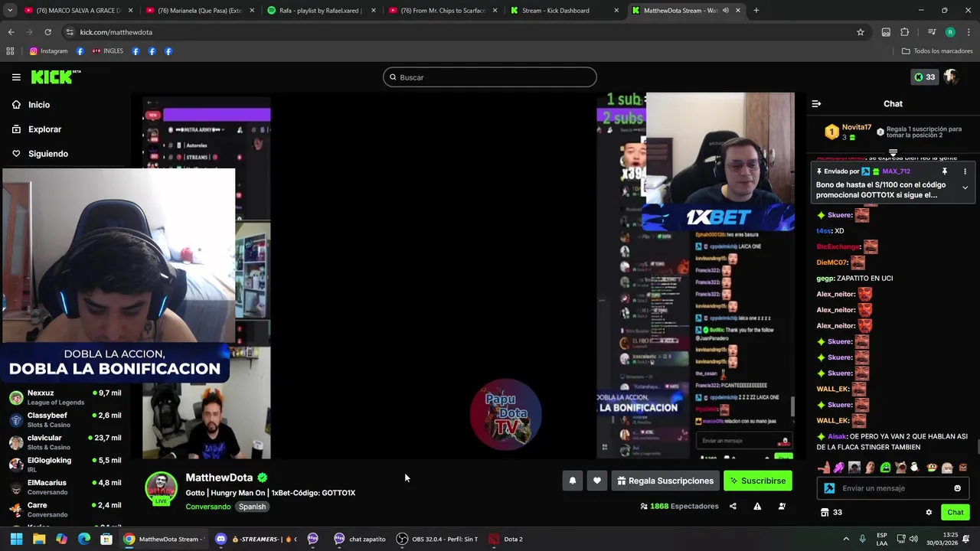Switch to Marianela (Que Pasa) tab
Image resolution: width=980 pixels, height=551 pixels.
pos(199,11)
